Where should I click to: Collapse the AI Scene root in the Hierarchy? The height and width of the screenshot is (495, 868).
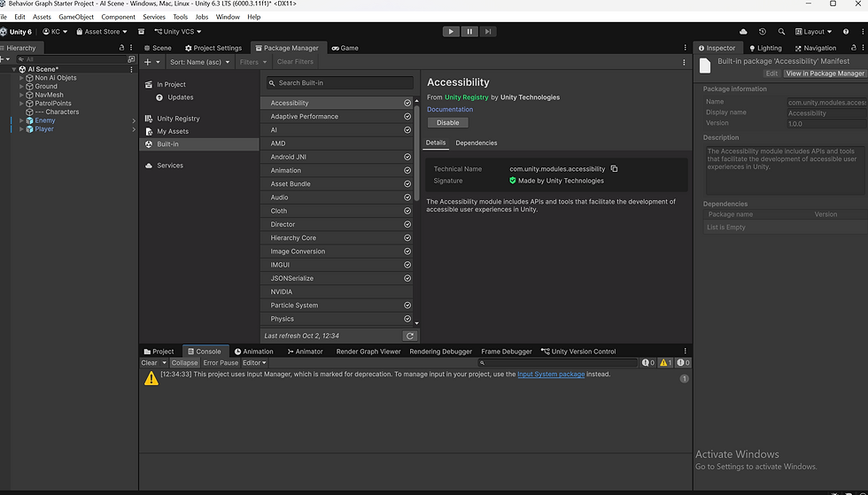[14, 69]
